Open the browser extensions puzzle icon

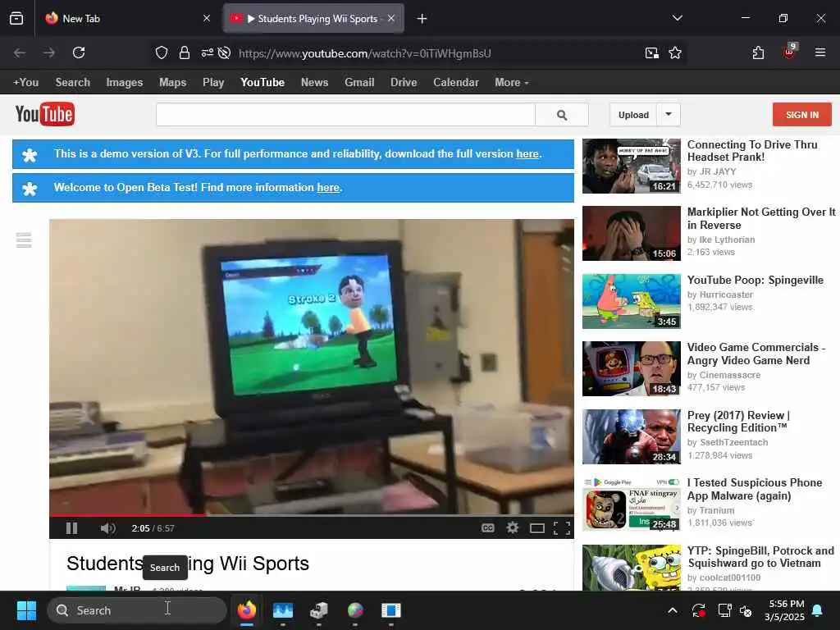coord(758,52)
